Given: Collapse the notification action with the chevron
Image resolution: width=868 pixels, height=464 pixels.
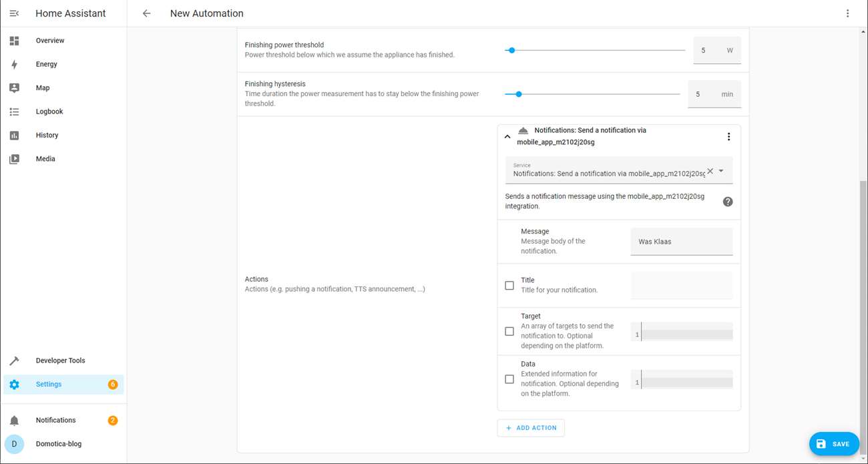Looking at the screenshot, I should pyautogui.click(x=507, y=137).
